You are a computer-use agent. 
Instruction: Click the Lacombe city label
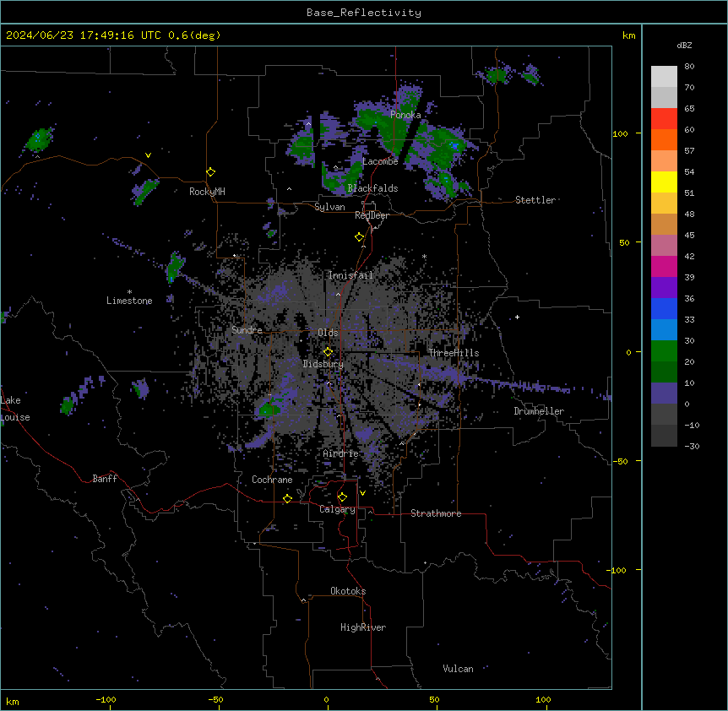(380, 161)
